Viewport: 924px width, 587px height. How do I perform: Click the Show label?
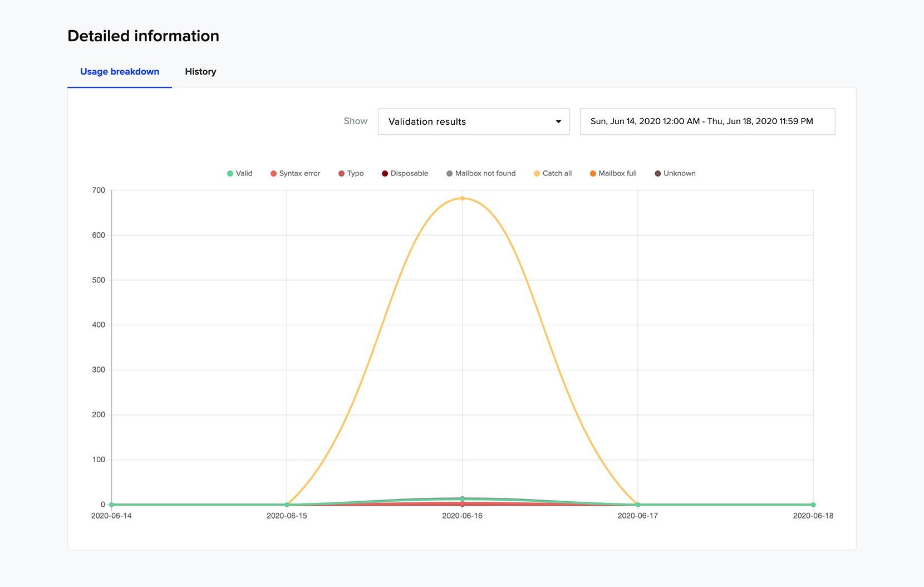coord(356,121)
